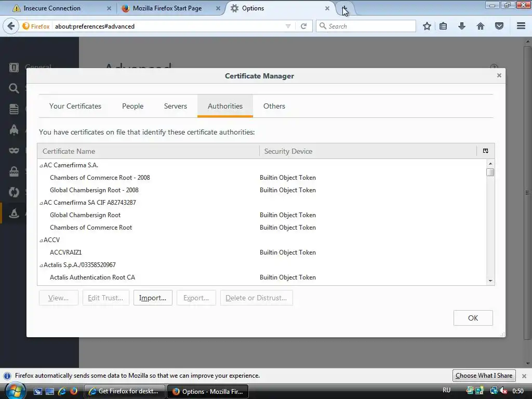The image size is (532, 399).
Task: Collapse the Actalis S.p.A./03358520967 group
Action: pos(41,265)
